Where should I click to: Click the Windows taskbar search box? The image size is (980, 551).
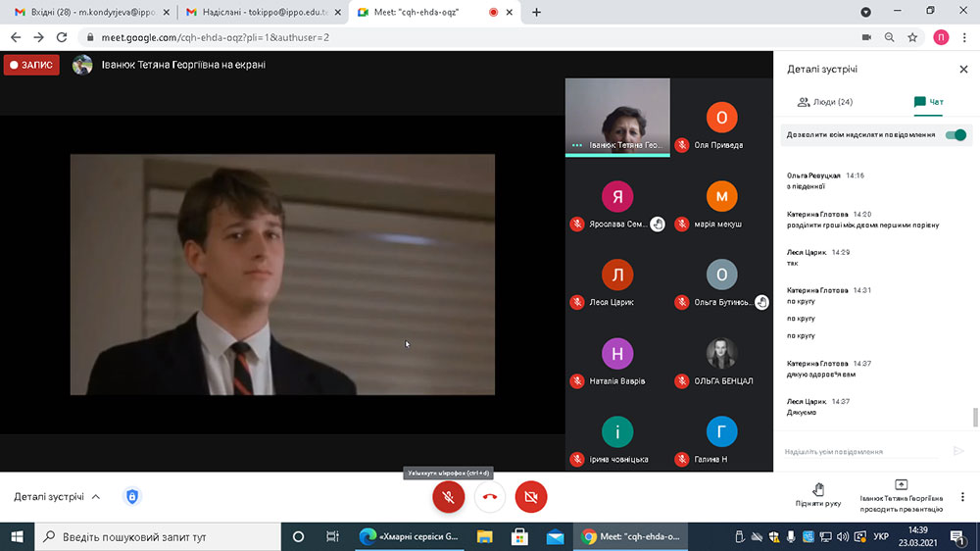coord(158,536)
